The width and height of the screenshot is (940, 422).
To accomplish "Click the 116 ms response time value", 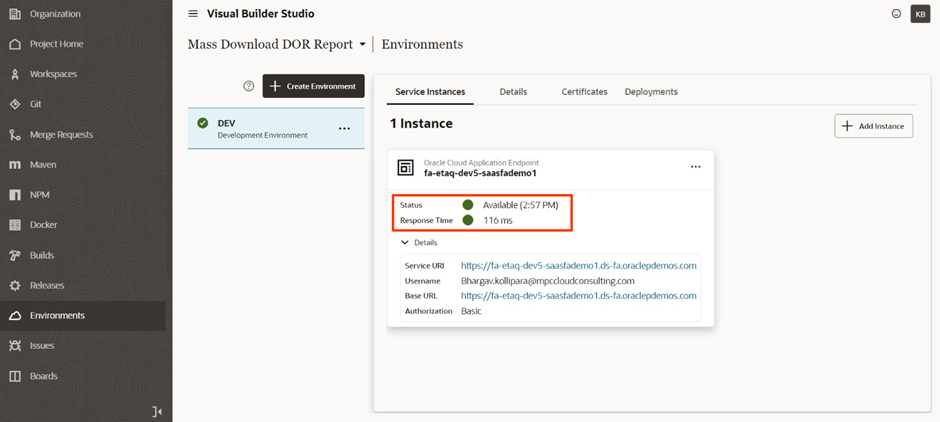I will pyautogui.click(x=498, y=221).
